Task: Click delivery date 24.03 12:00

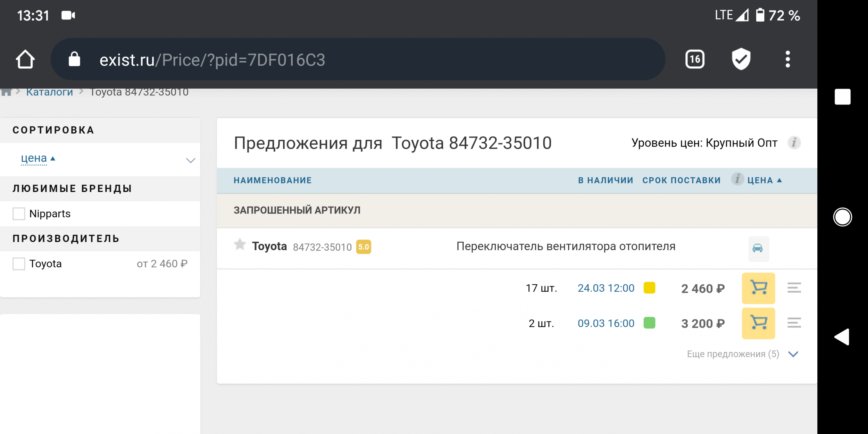Action: [x=606, y=288]
